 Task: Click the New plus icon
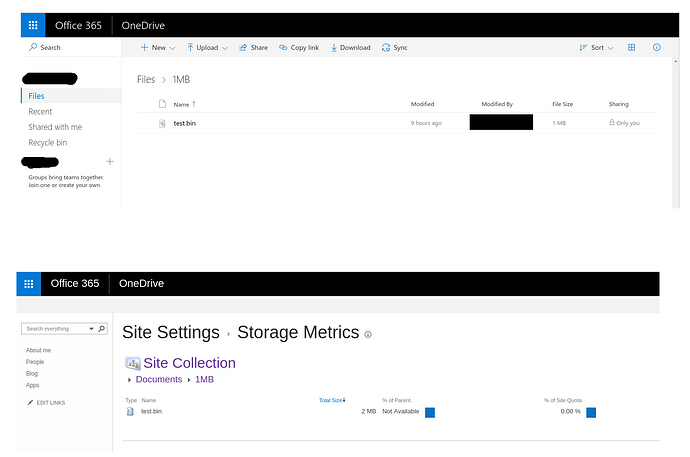144,48
